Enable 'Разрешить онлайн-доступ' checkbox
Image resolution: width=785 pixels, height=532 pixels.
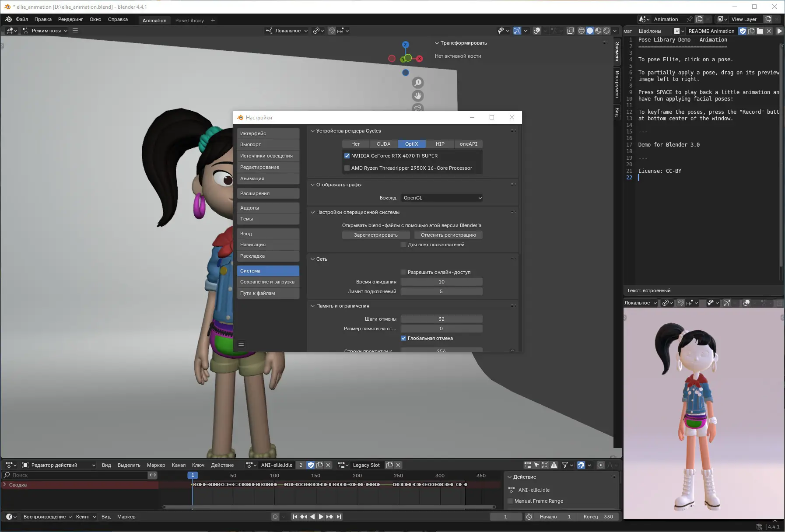(x=403, y=272)
